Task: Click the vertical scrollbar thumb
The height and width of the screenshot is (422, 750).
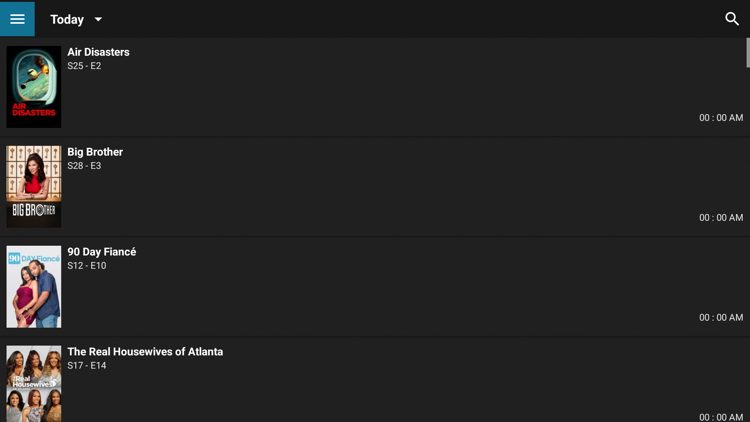Action: point(748,53)
